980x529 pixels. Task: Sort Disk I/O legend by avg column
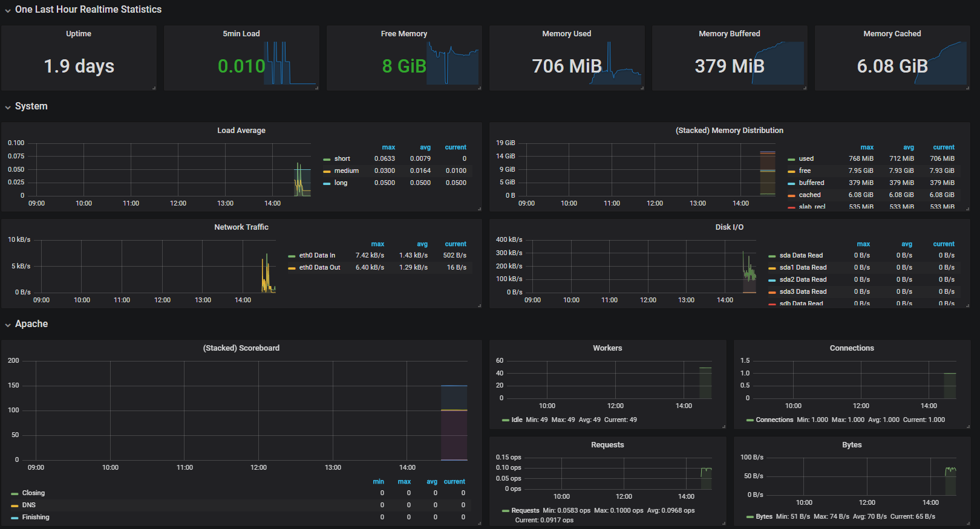click(x=907, y=244)
